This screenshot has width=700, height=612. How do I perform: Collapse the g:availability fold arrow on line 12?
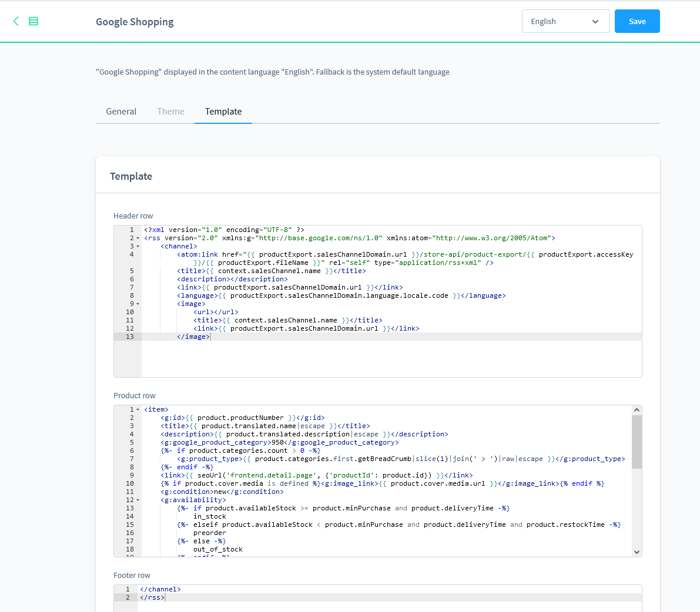pyautogui.click(x=138, y=500)
